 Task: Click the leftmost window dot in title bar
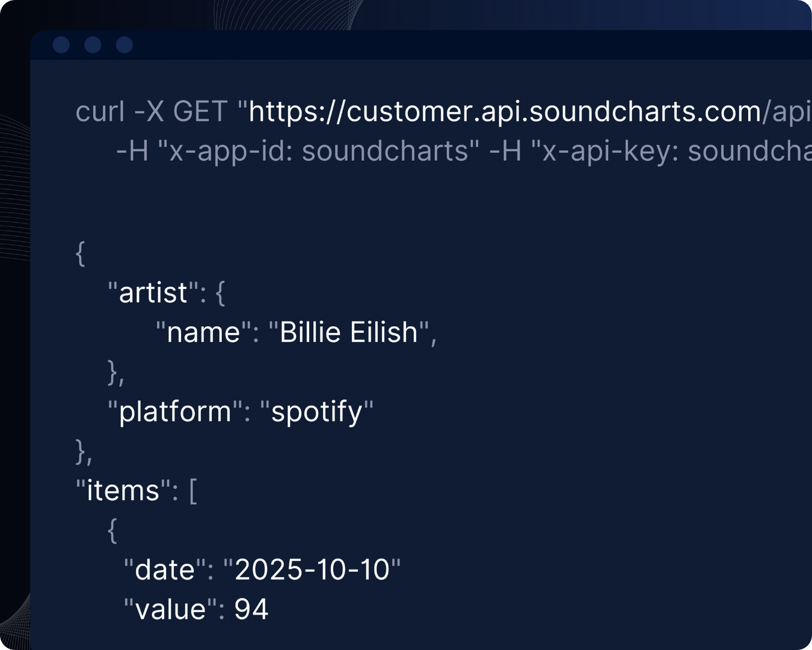pyautogui.click(x=61, y=45)
